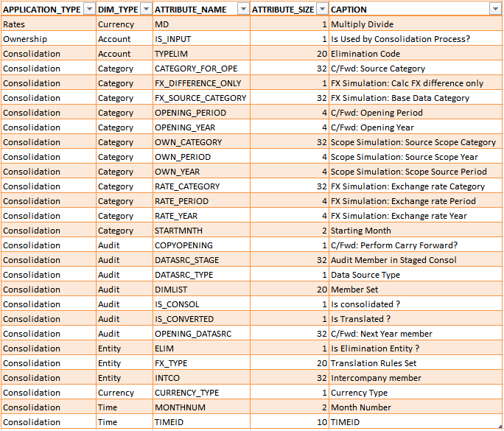Click the CATEGORY_FOR_OPE cell
This screenshot has height=431, width=504.
(x=200, y=69)
